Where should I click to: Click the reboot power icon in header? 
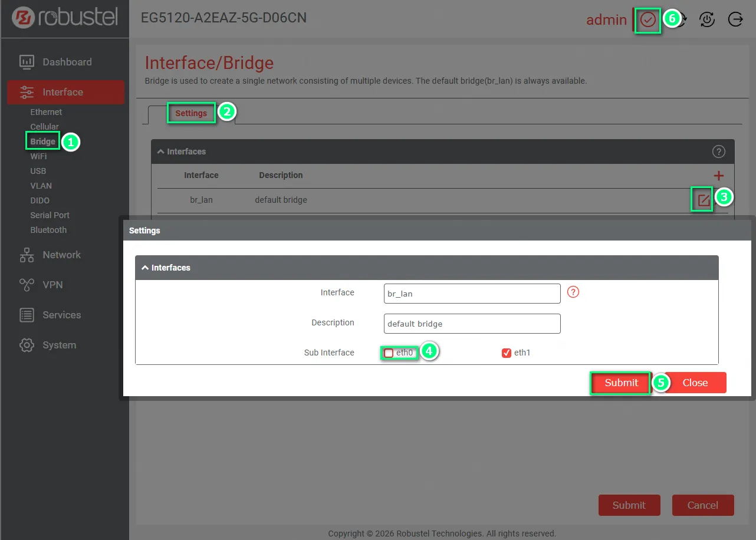coord(706,19)
